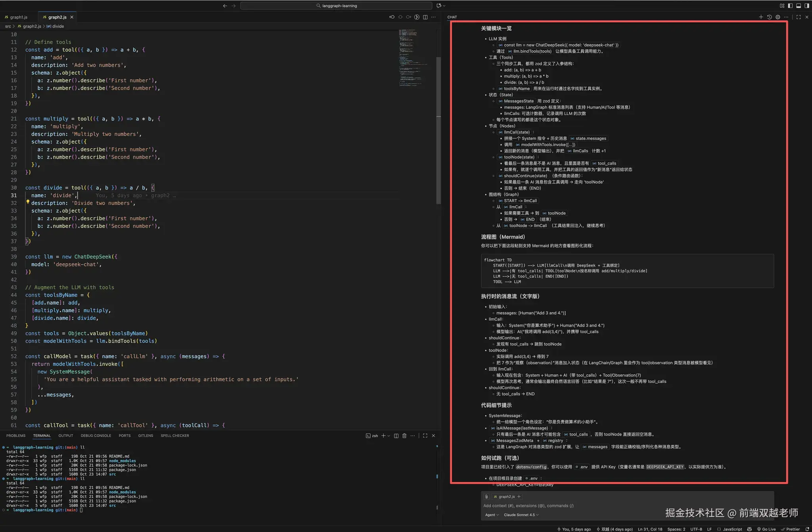The image size is (812, 532).
Task: Maximize the chat panel view
Action: coord(799,17)
